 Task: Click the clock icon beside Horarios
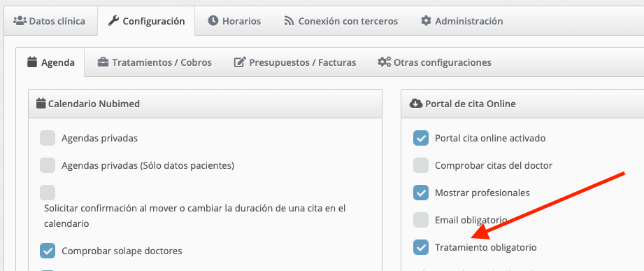point(213,20)
